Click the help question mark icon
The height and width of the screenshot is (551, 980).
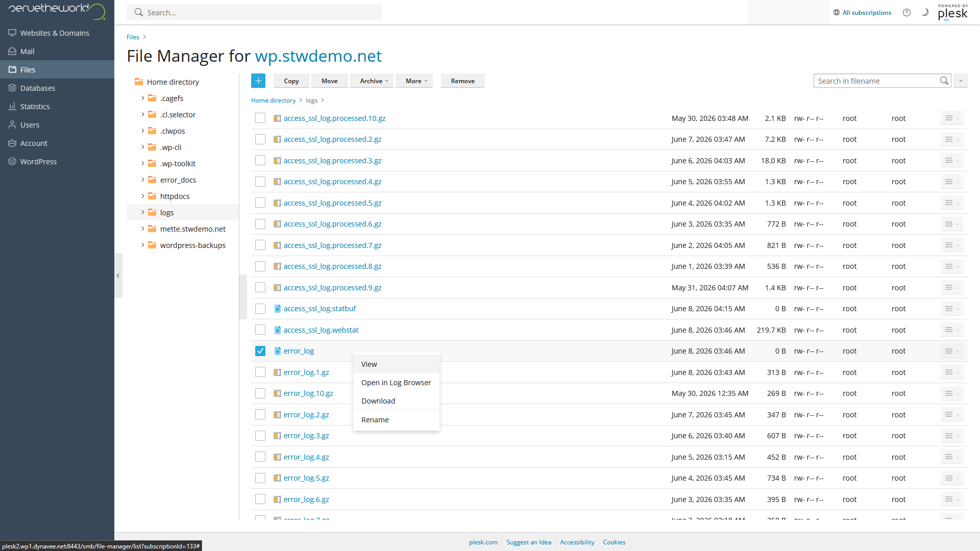pyautogui.click(x=906, y=13)
